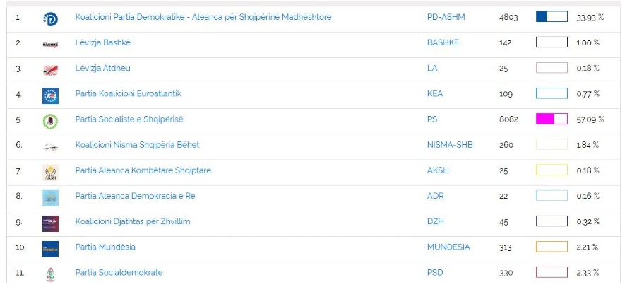The image size is (644, 304).
Task: Click the Nisma Shqipëria Bëhet logo
Action: [x=50, y=146]
